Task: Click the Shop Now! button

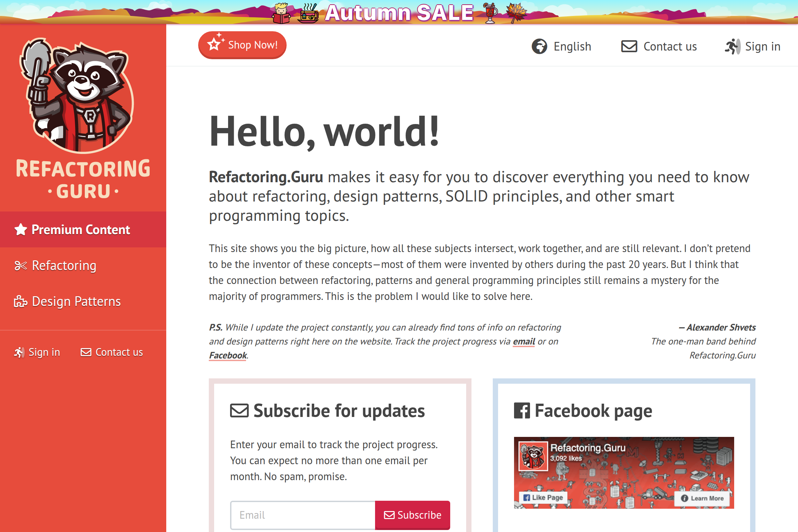Action: [242, 45]
